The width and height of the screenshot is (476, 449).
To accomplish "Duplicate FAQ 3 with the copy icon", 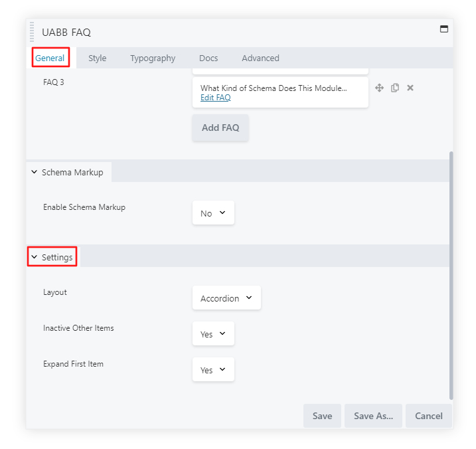I will click(395, 88).
